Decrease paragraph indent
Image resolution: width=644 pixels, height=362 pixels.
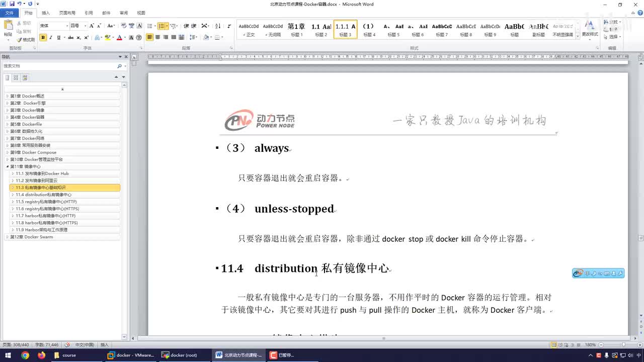(x=186, y=26)
